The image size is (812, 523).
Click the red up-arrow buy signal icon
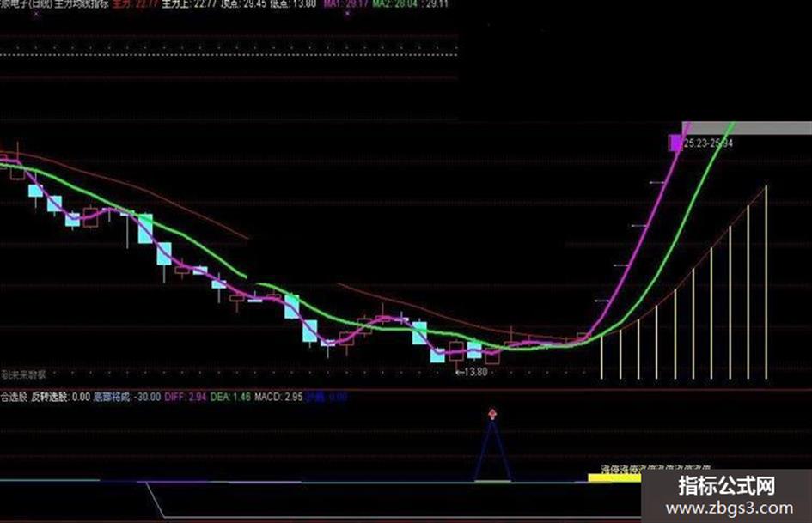click(492, 414)
